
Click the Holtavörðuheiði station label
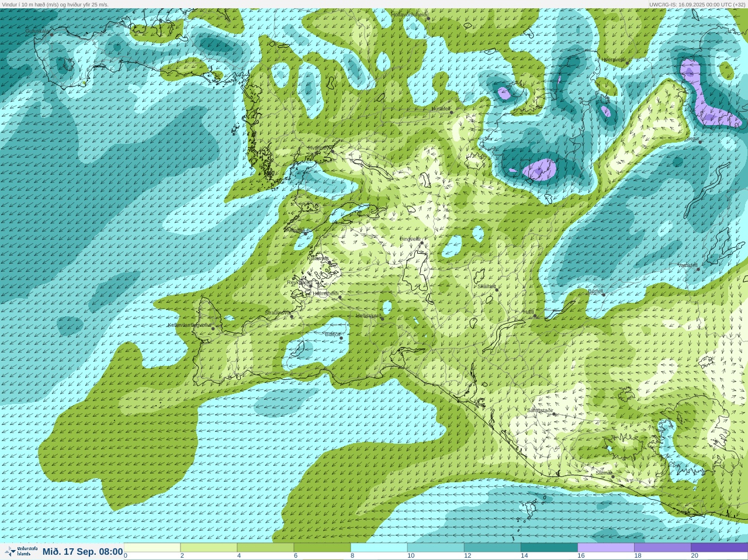pyautogui.click(x=410, y=14)
